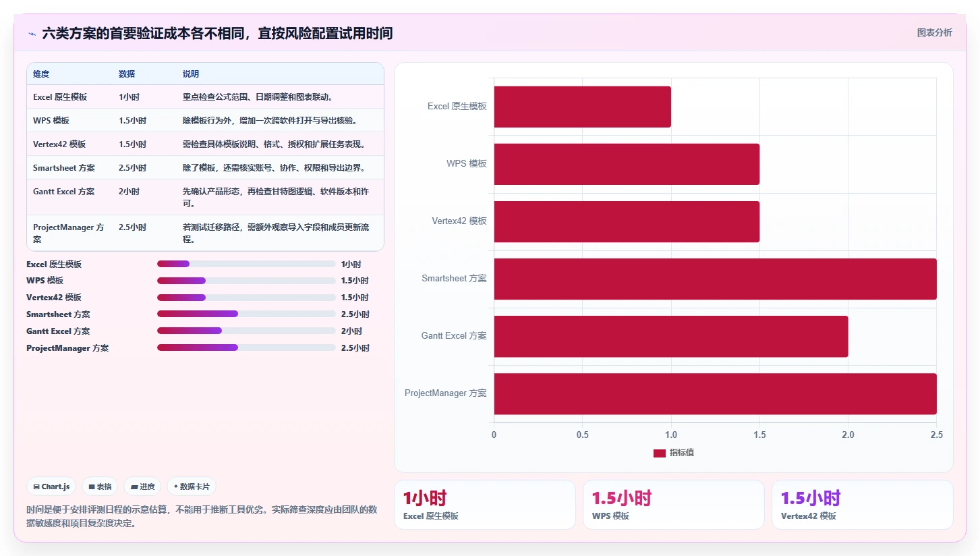The width and height of the screenshot is (980, 556).
Task: Click description 除了模板，还需核实账号、协作
Action: click(275, 168)
